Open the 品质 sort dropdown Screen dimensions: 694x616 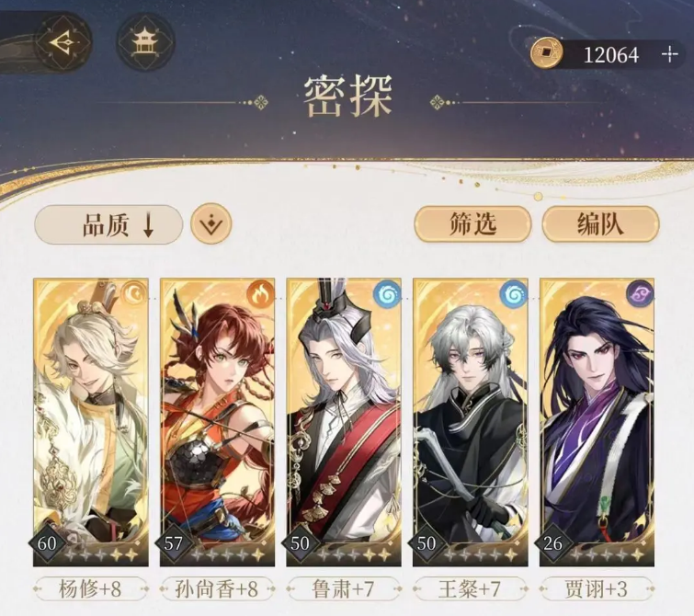point(108,224)
